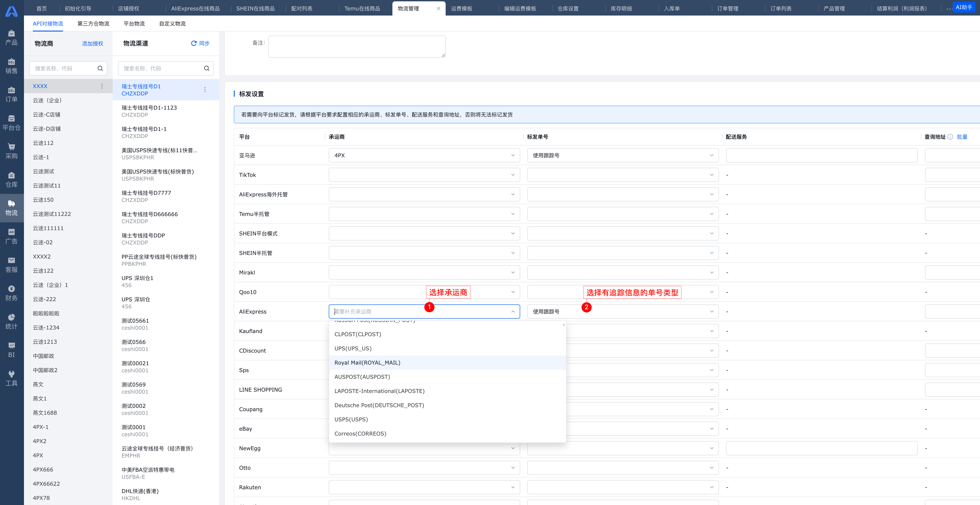Open AliExpress 标发单号 dropdown 使用跟踪号

[623, 312]
